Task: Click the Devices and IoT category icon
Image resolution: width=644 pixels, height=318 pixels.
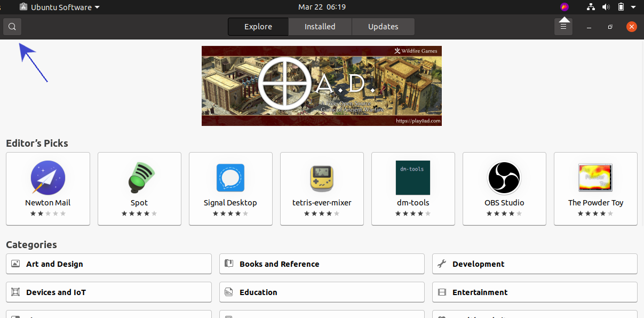Action: pos(15,292)
